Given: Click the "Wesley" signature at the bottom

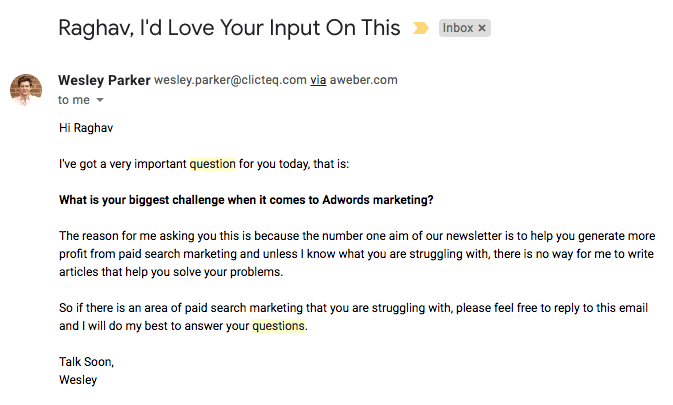Looking at the screenshot, I should click(x=78, y=380).
